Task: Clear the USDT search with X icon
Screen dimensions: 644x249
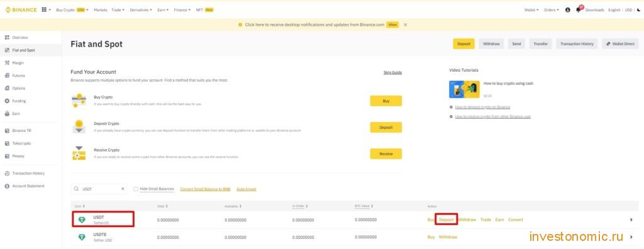Action: point(123,189)
